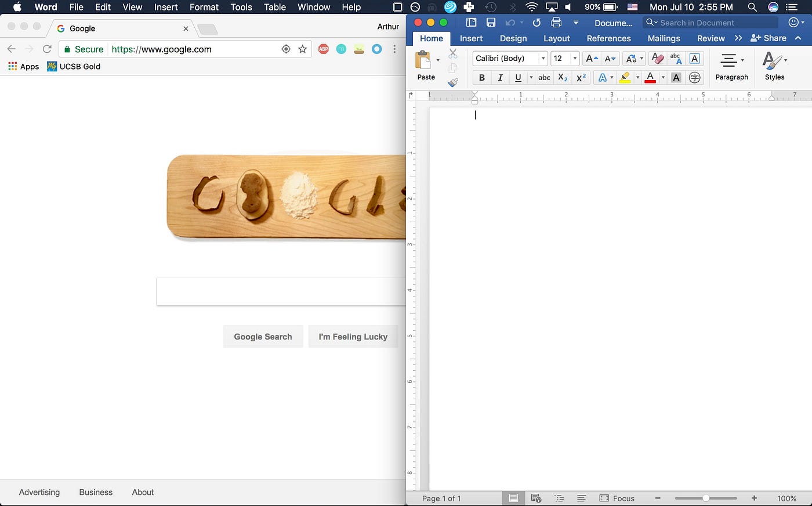Click the Paste clipboard icon
Screen dimensions: 812x506
pyautogui.click(x=423, y=60)
